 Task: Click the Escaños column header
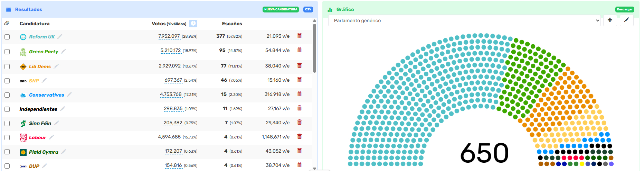pos(232,24)
